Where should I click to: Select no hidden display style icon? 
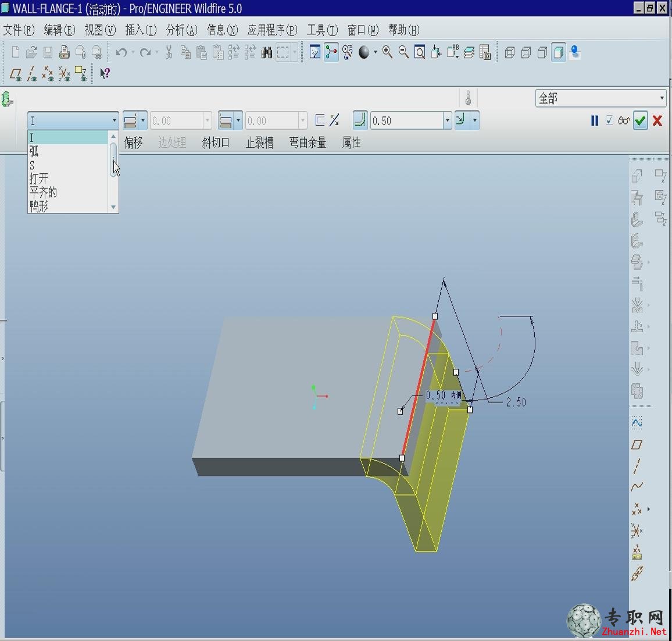click(x=542, y=53)
